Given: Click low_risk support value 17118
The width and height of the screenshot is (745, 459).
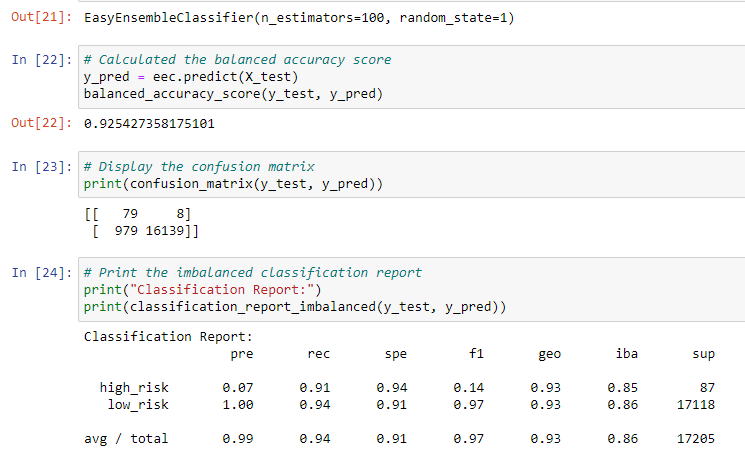Looking at the screenshot, I should pos(696,405).
